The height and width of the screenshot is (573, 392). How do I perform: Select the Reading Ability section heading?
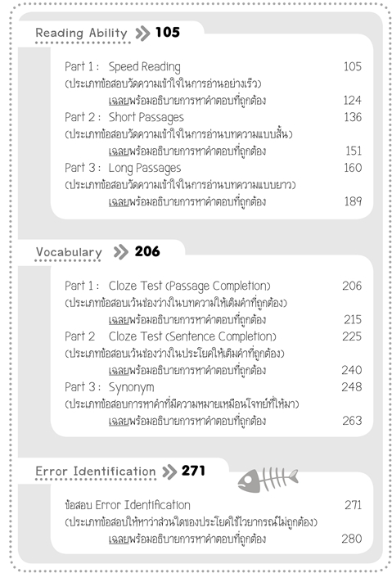81,33
